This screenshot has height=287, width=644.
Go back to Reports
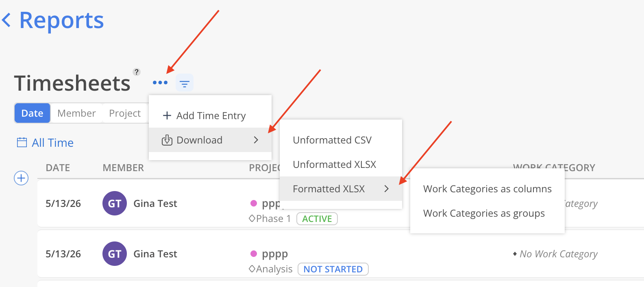click(61, 20)
